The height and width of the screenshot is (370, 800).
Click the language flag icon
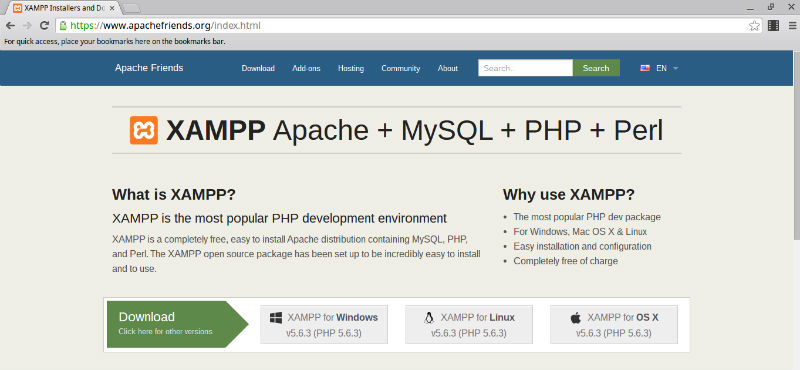click(645, 68)
